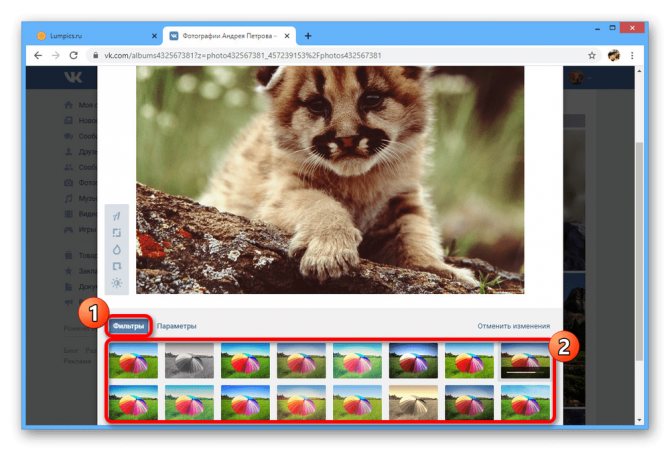The image size is (670, 451).
Task: Close the VK photos tab
Action: pyautogui.click(x=287, y=36)
